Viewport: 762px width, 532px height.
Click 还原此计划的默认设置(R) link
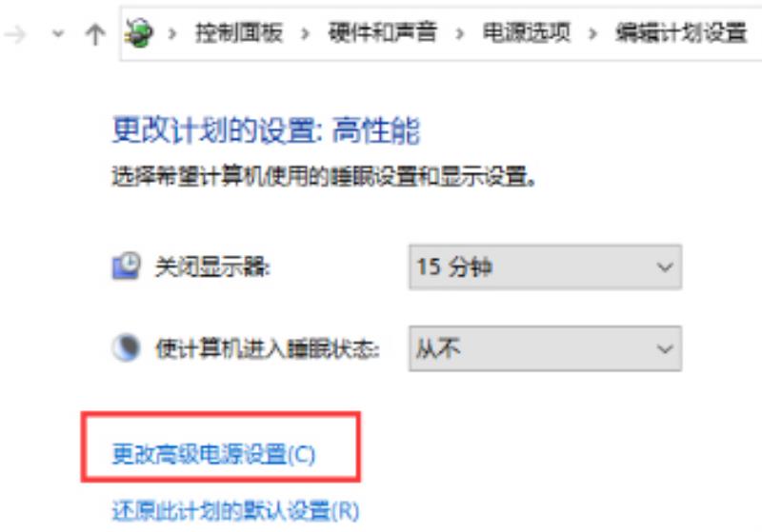[x=235, y=511]
